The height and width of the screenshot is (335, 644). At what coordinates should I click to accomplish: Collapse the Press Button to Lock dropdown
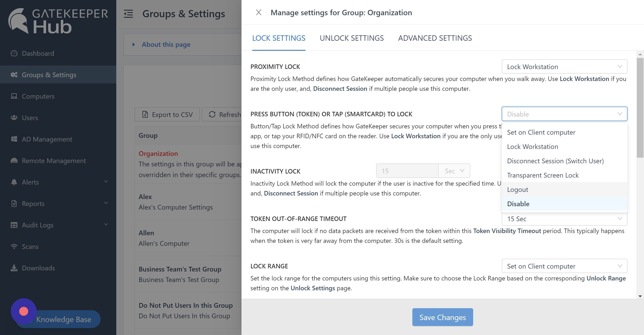(564, 114)
